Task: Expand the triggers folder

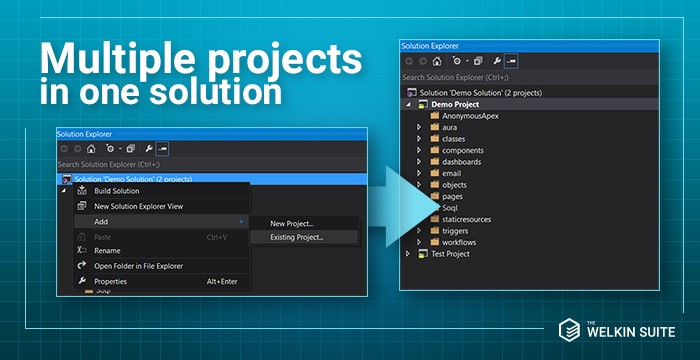Action: (419, 231)
